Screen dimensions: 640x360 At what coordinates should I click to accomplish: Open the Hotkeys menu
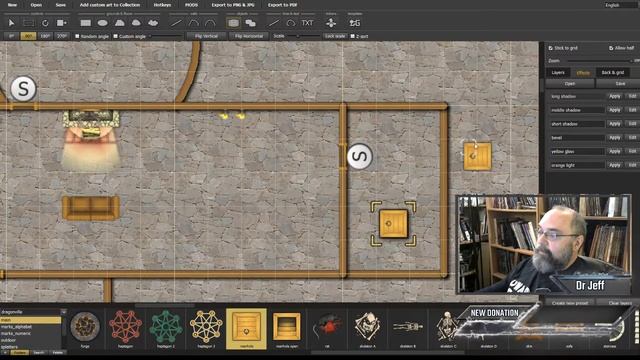tap(162, 5)
